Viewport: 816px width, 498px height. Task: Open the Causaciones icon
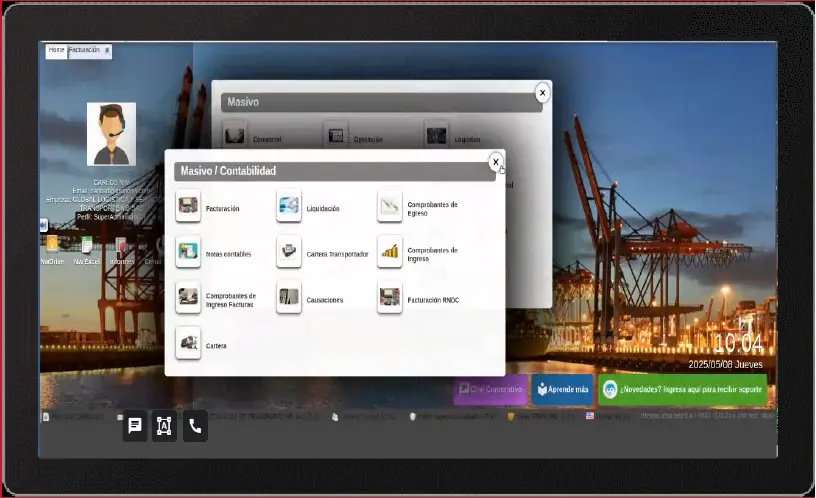click(x=289, y=298)
